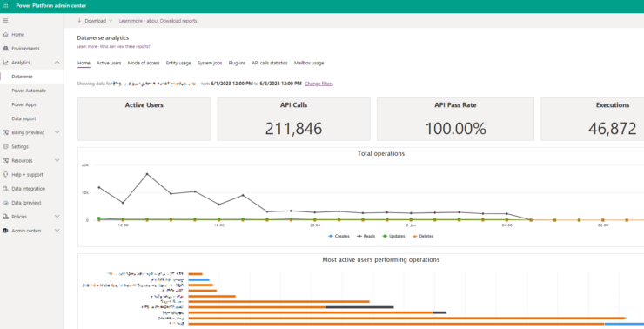The height and width of the screenshot is (329, 644).
Task: Click the Policies icon in sidebar
Action: (6, 217)
